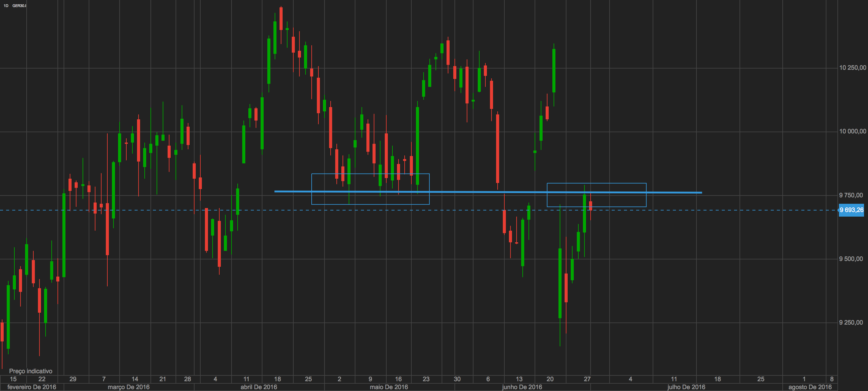
Task: Click the abril De 2016 month label
Action: 258,387
